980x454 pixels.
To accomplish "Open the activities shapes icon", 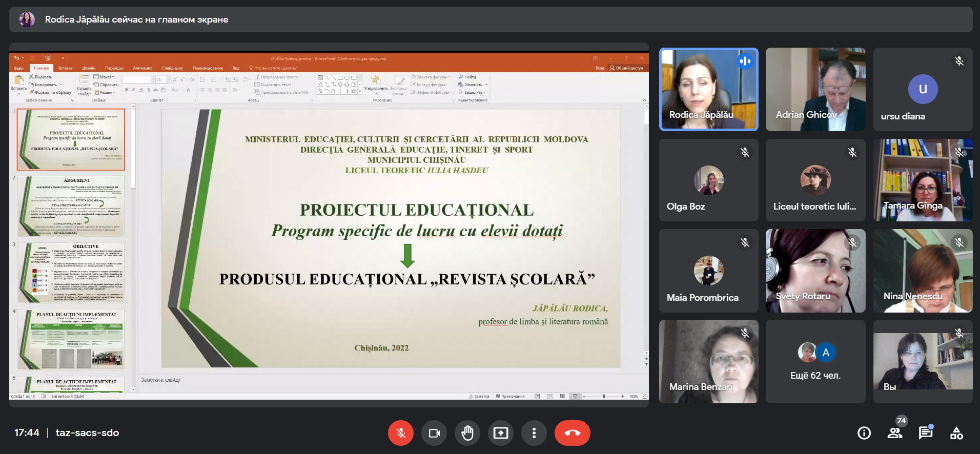I will tap(956, 433).
